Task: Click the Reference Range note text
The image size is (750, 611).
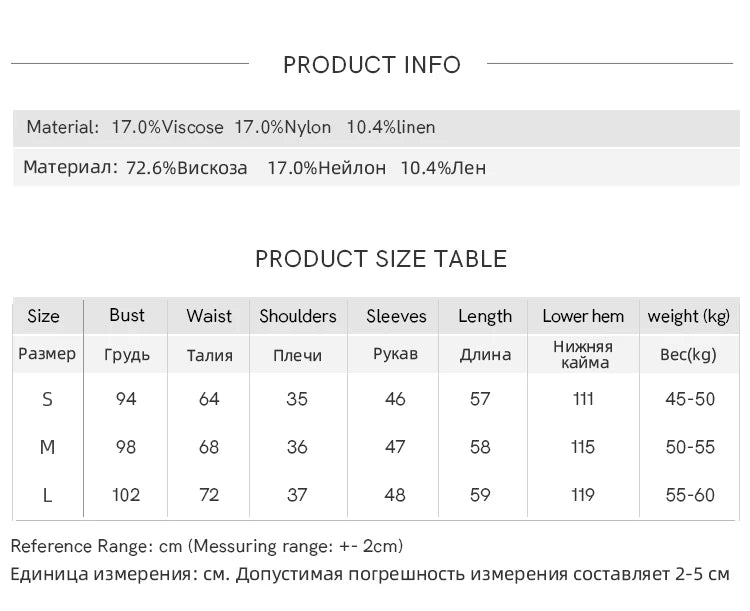Action: click(207, 546)
